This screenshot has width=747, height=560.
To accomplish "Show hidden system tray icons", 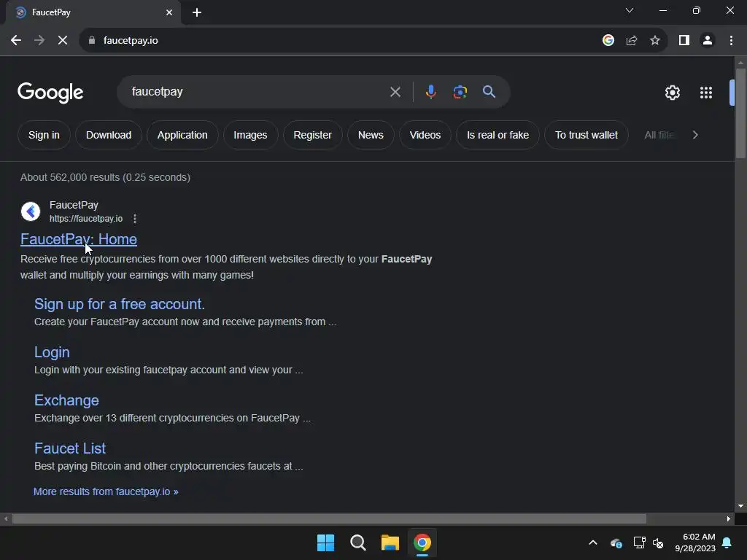I will tap(593, 542).
